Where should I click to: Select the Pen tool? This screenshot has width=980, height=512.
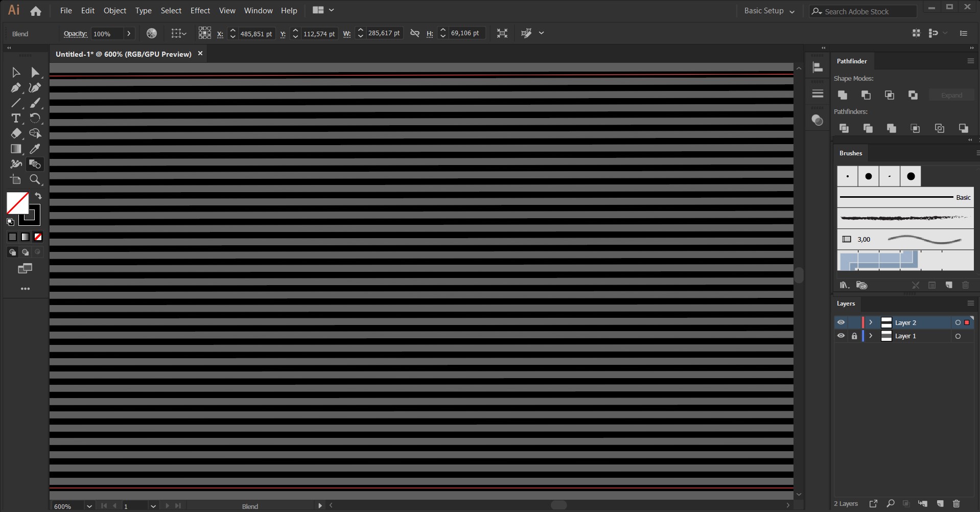[x=16, y=87]
